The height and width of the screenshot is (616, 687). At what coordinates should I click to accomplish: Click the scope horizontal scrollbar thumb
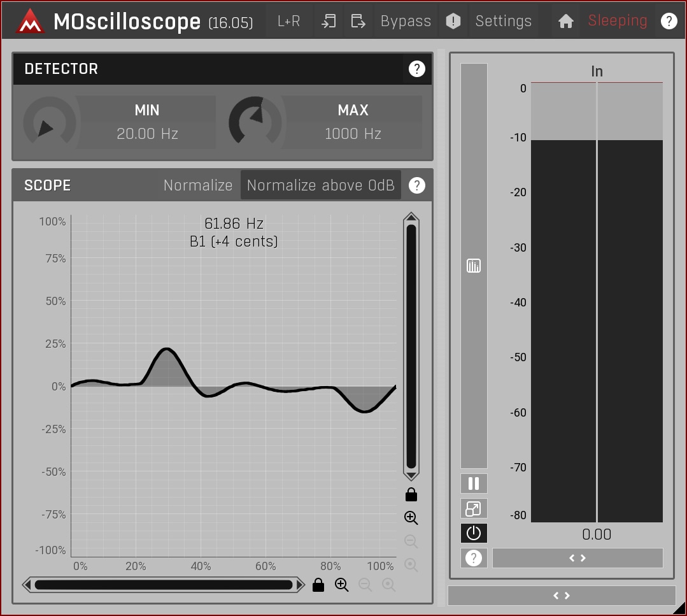(x=164, y=584)
